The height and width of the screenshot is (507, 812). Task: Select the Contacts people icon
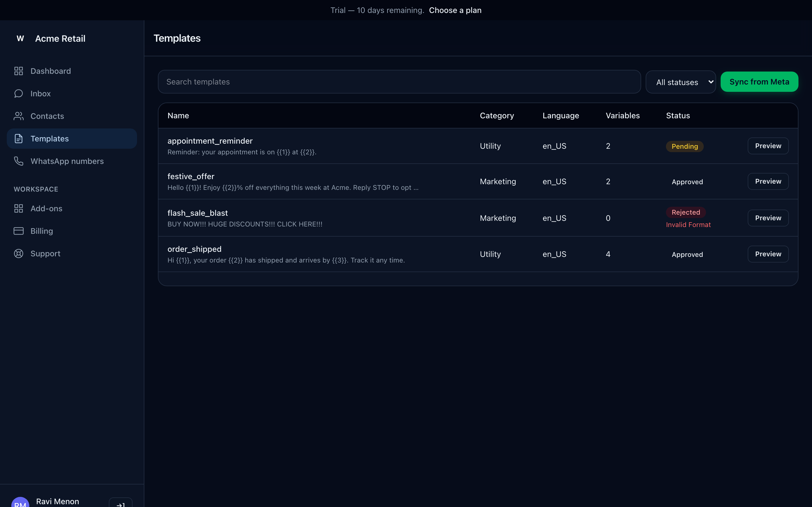click(x=18, y=116)
